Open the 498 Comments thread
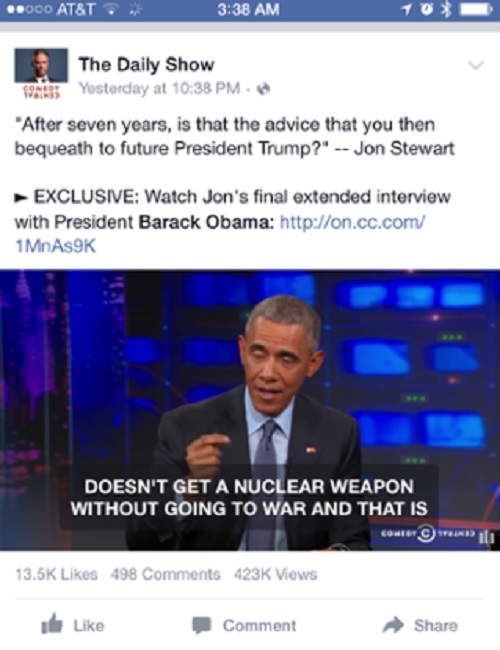Viewport: 500px width, 650px height. (165, 575)
